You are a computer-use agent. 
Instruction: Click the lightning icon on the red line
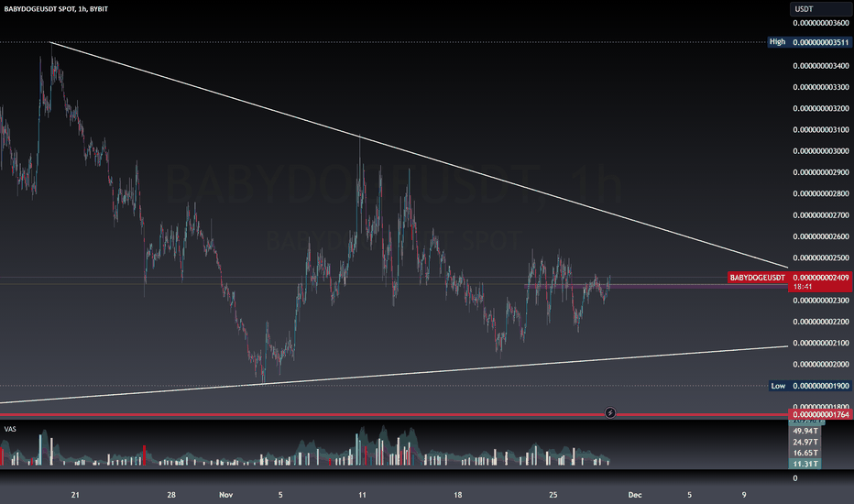pyautogui.click(x=610, y=413)
